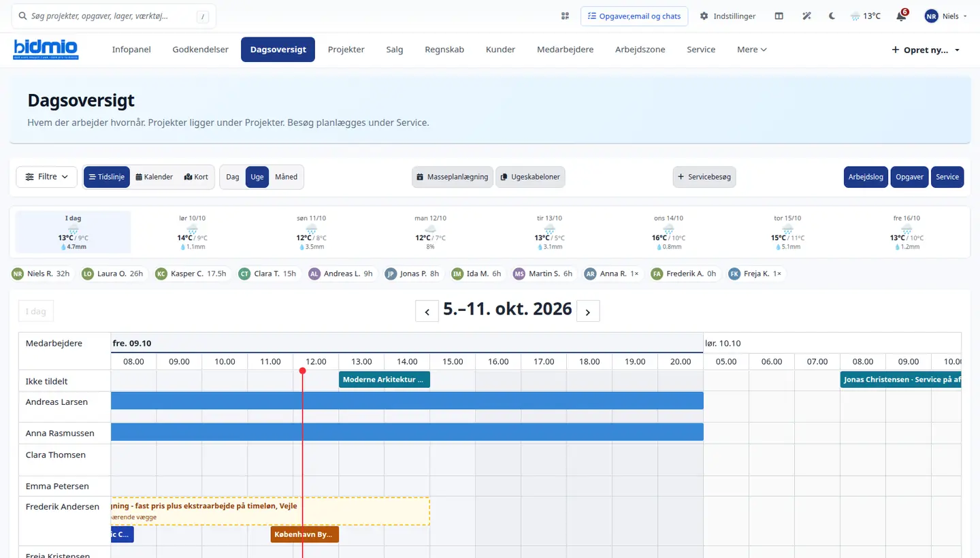
Task: Open the notifications bell
Action: point(901,16)
